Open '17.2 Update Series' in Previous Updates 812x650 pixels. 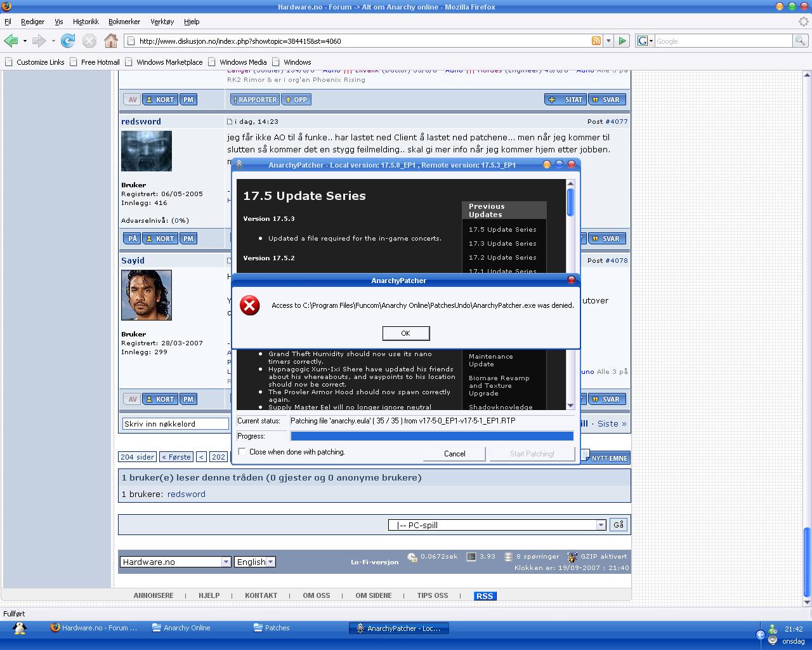[502, 258]
